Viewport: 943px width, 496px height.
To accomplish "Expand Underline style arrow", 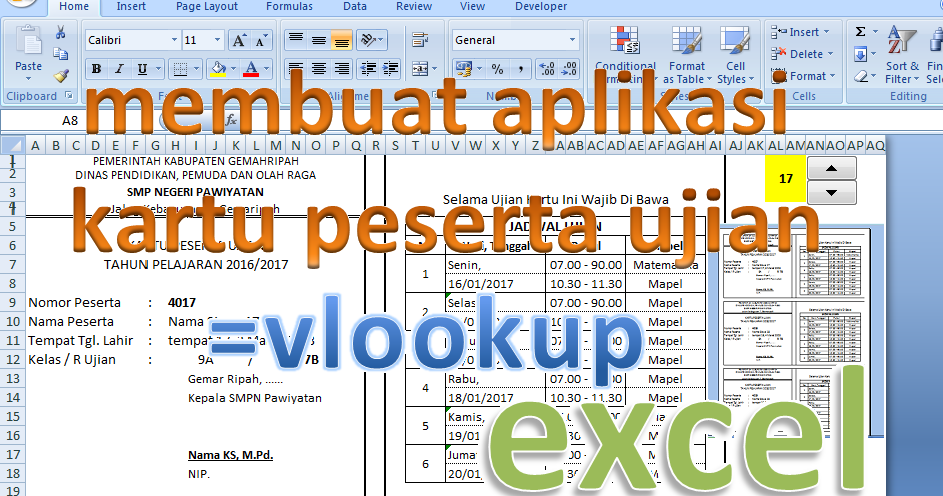I will [x=158, y=69].
